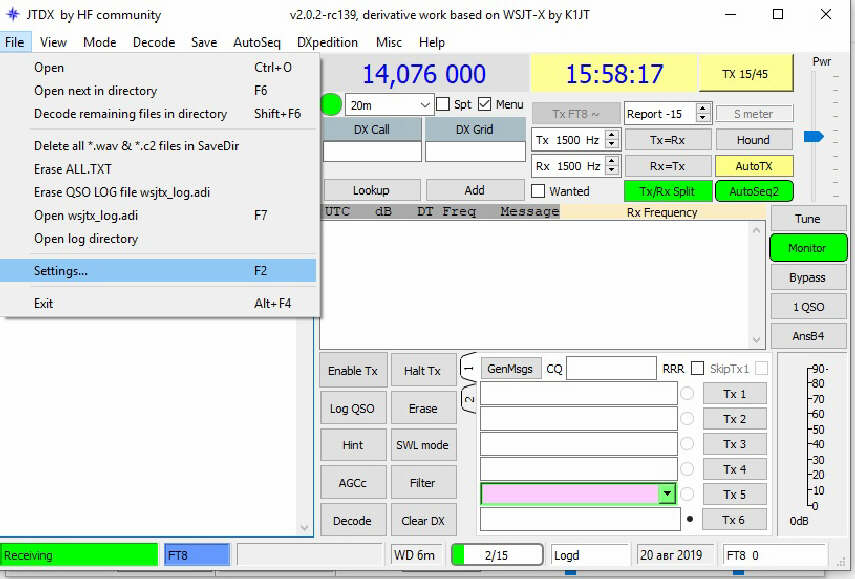Click the Rx Frequency scrollbar up arrow
855x579 pixels.
pyautogui.click(x=756, y=231)
